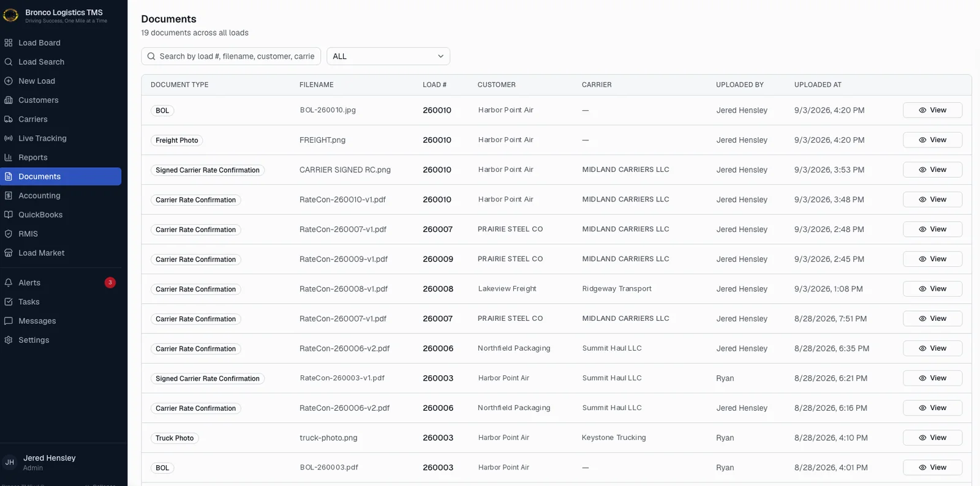Click the Documents file icon in sidebar
This screenshot has width=980, height=486.
pyautogui.click(x=9, y=176)
